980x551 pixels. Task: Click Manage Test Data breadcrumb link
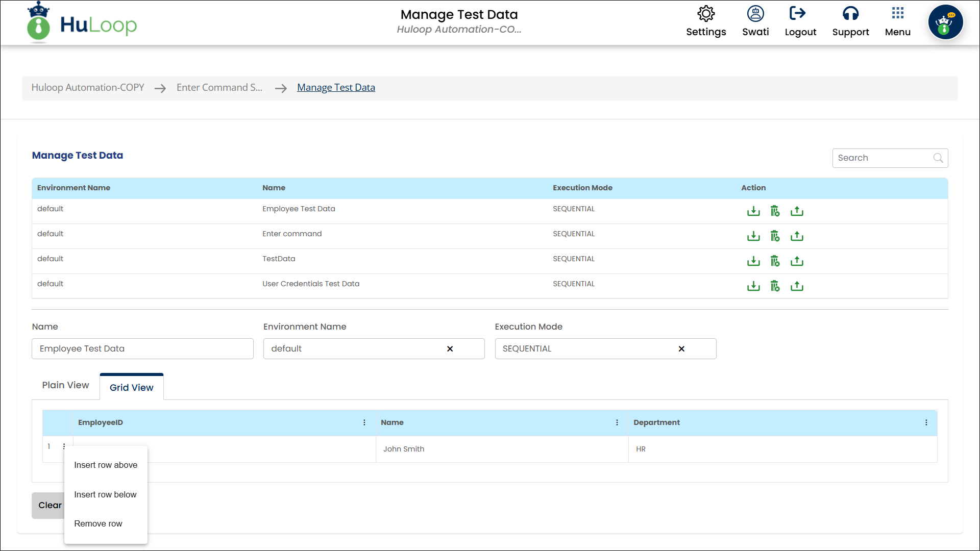coord(336,88)
